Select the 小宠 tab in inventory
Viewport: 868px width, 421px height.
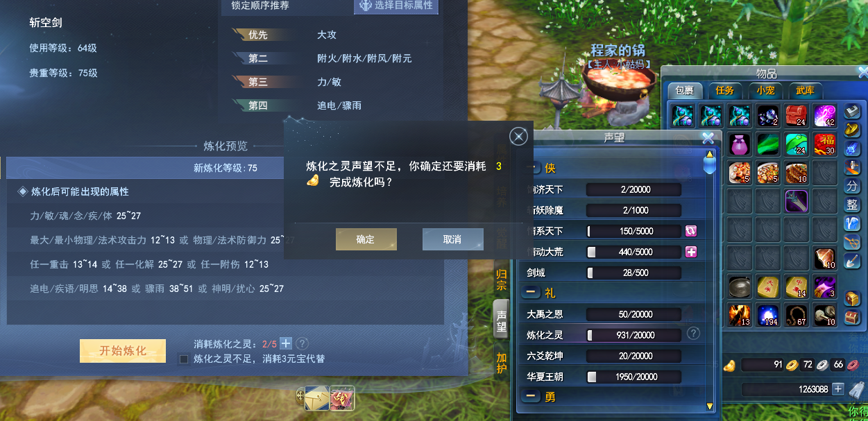click(765, 91)
